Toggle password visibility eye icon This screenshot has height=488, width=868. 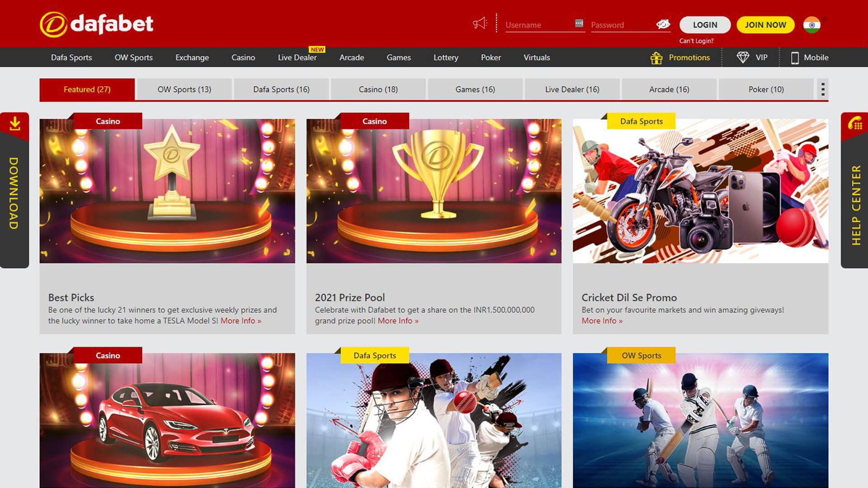point(663,24)
